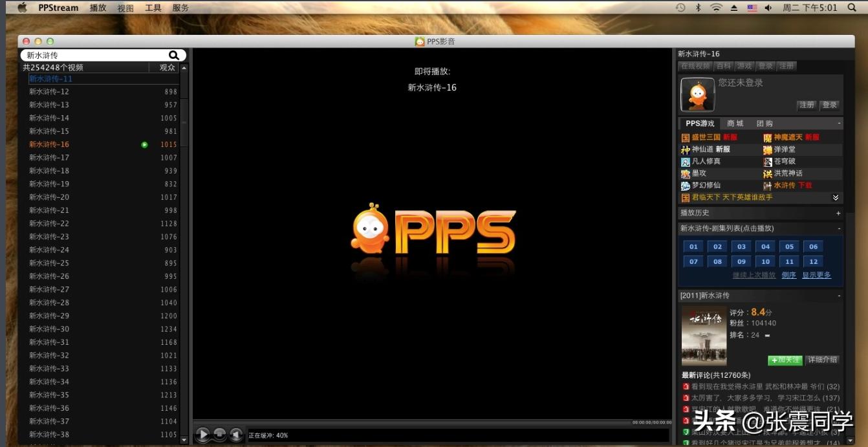Open the Wi-Fi status menu

(x=716, y=8)
